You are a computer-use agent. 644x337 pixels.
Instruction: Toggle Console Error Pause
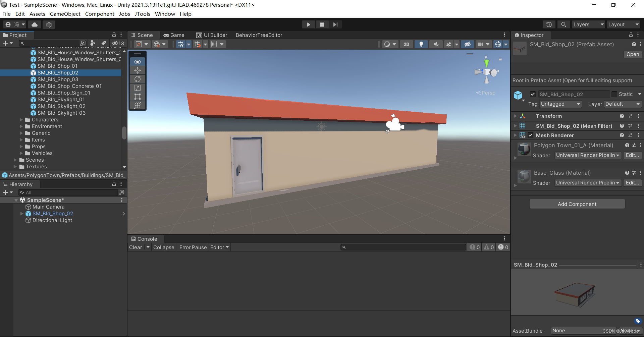point(193,247)
